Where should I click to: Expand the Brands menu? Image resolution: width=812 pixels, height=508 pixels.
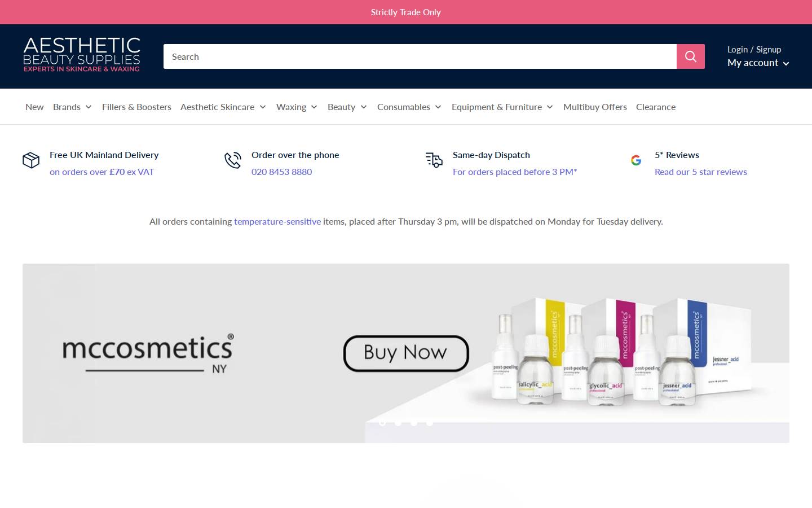[72, 107]
